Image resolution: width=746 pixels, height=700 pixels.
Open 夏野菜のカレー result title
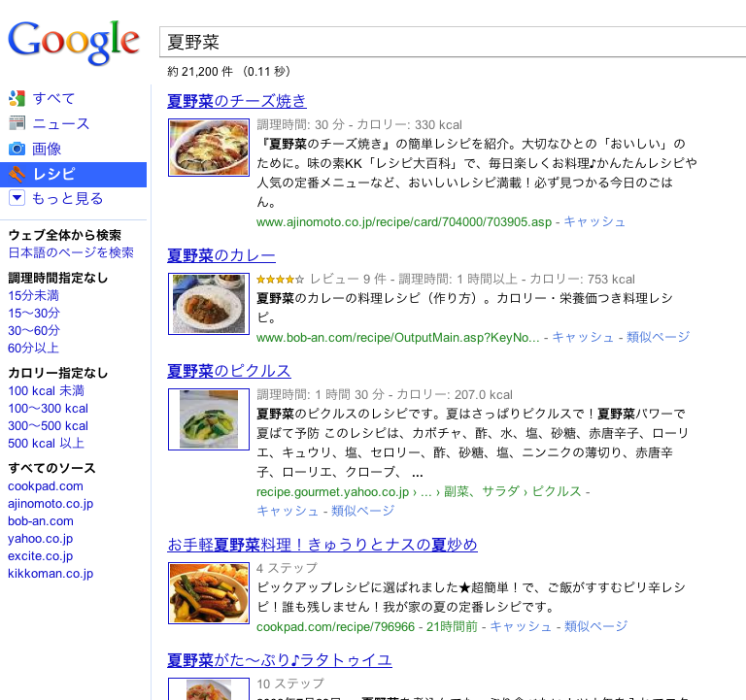pos(221,255)
